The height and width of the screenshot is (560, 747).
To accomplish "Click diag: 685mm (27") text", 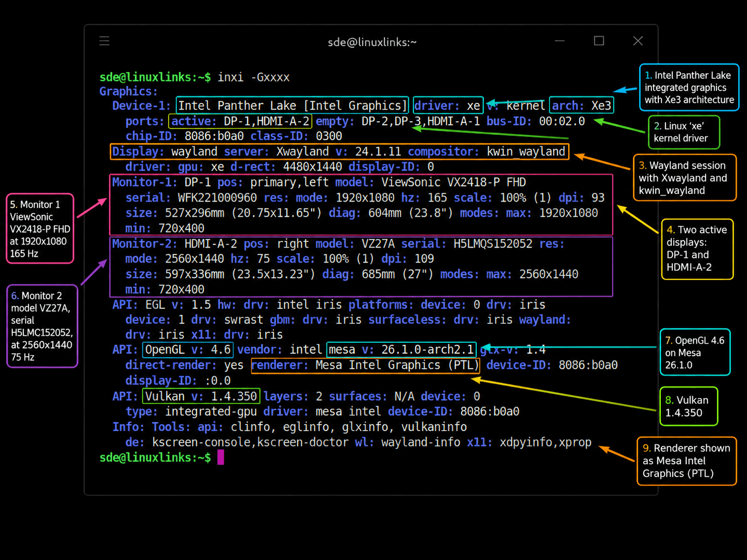I will click(x=378, y=274).
